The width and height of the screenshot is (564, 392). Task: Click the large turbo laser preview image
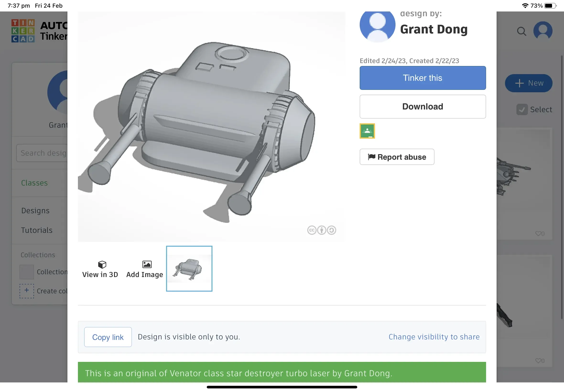[x=211, y=126]
